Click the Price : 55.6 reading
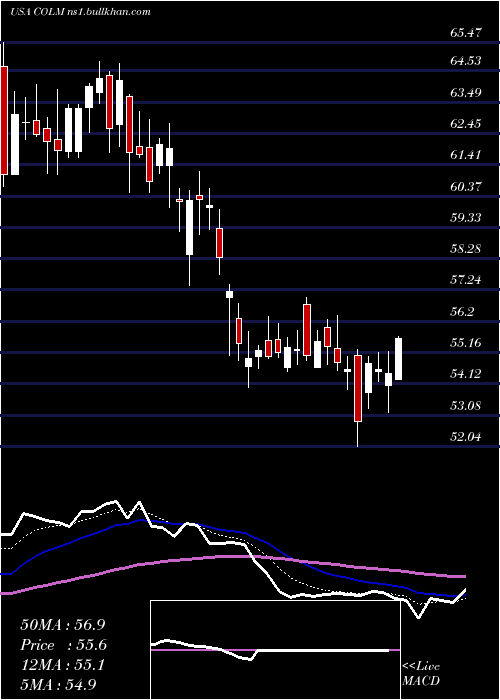 tap(63, 645)
